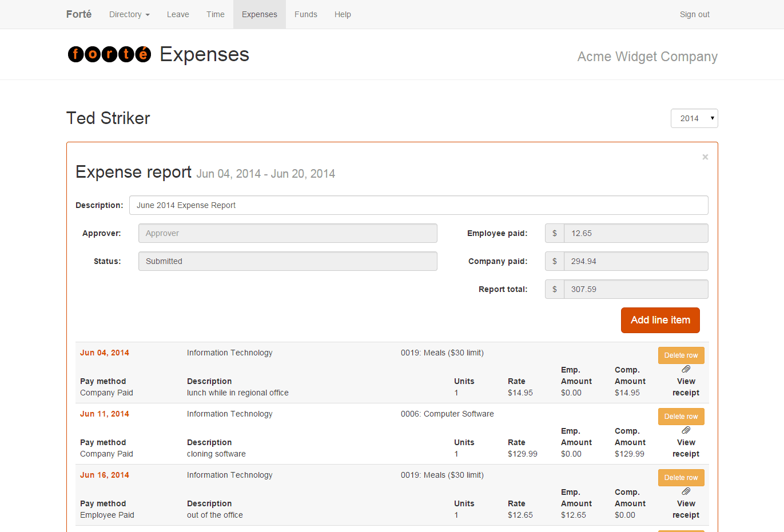Screen dimensions: 784x532
Task: Open receipt paperclip for cloning software row
Action: click(686, 430)
